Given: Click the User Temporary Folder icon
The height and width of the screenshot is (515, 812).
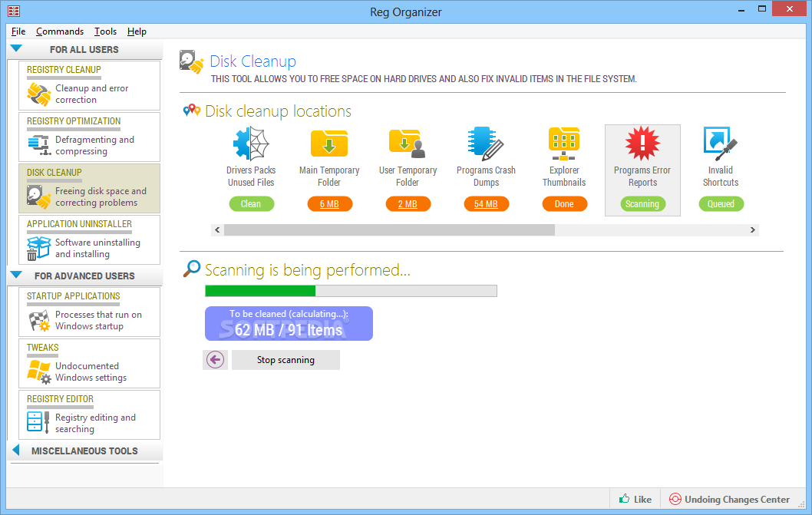Looking at the screenshot, I should pos(407,144).
